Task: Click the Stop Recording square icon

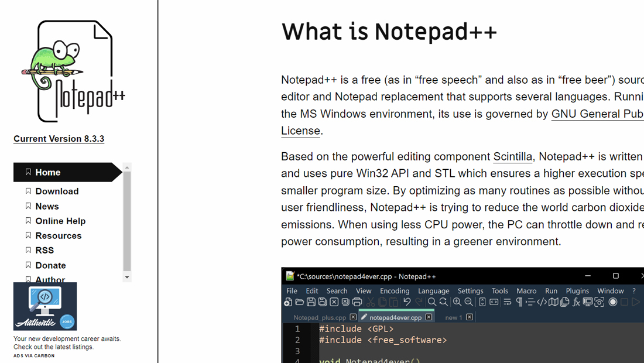Action: (x=624, y=302)
